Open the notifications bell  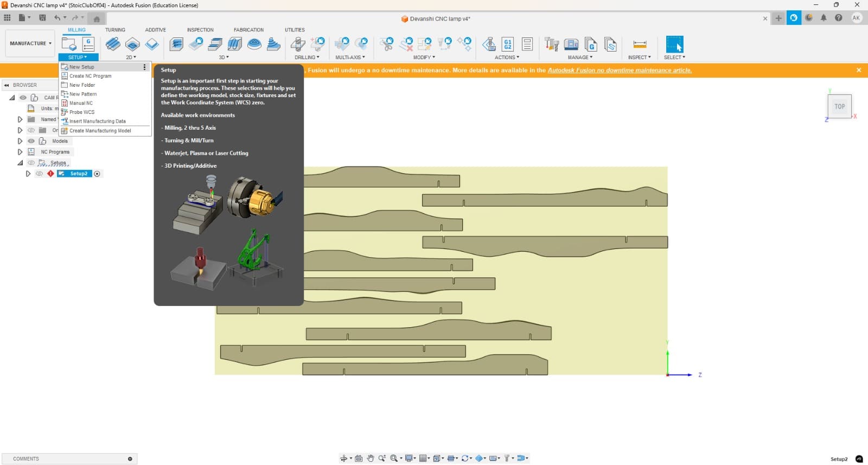[824, 18]
